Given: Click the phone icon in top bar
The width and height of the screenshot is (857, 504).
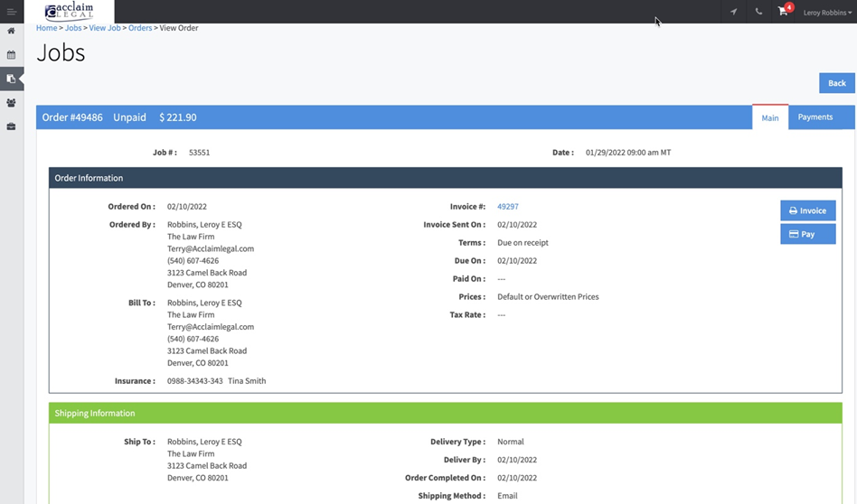Looking at the screenshot, I should (758, 12).
